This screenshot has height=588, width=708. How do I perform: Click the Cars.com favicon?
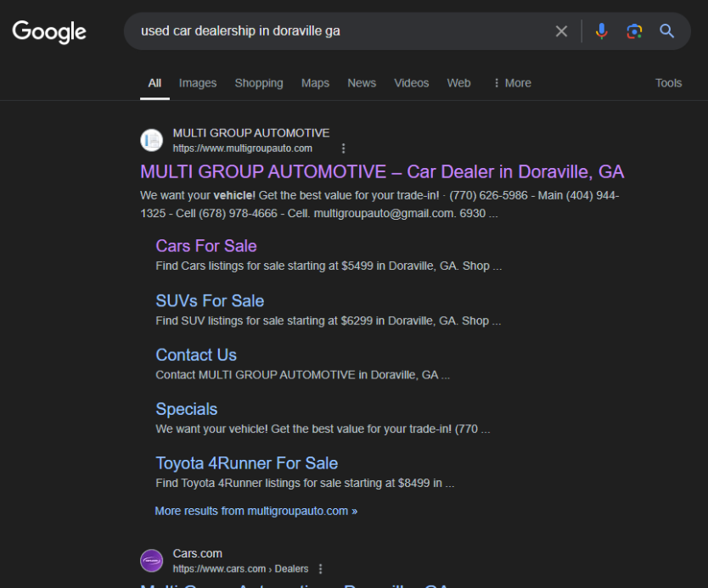(152, 561)
